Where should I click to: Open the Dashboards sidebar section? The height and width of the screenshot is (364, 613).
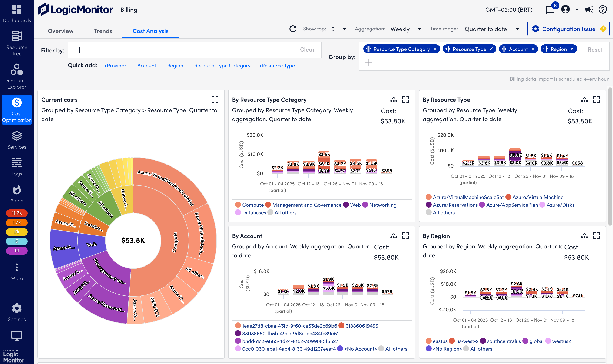click(17, 13)
